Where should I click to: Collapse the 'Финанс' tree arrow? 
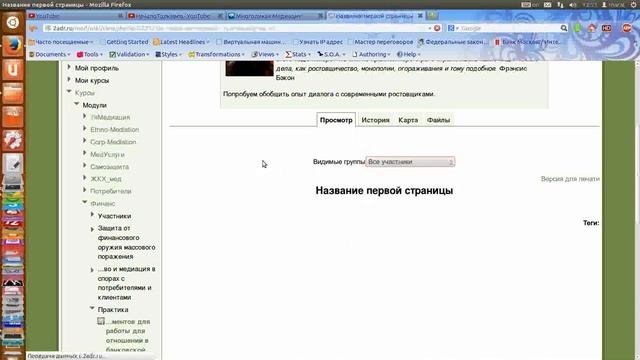click(84, 202)
